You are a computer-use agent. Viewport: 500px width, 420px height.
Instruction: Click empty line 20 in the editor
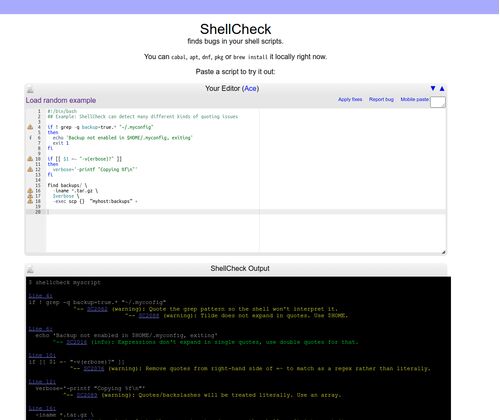coord(246,212)
